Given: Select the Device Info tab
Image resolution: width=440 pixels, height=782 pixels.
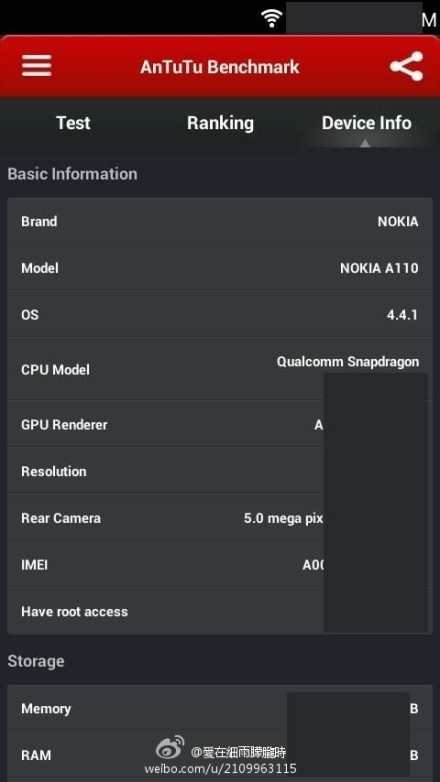Looking at the screenshot, I should pos(367,123).
